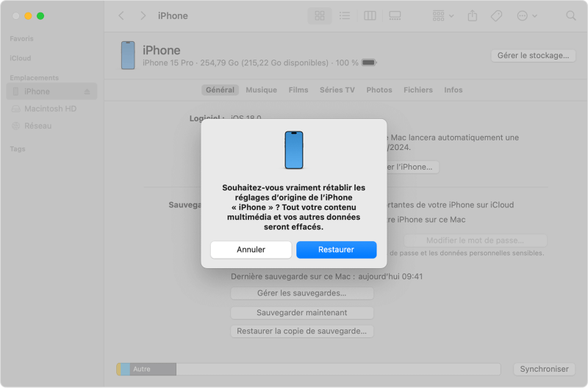Switch to the Infos tab
588x388 pixels.
click(453, 90)
